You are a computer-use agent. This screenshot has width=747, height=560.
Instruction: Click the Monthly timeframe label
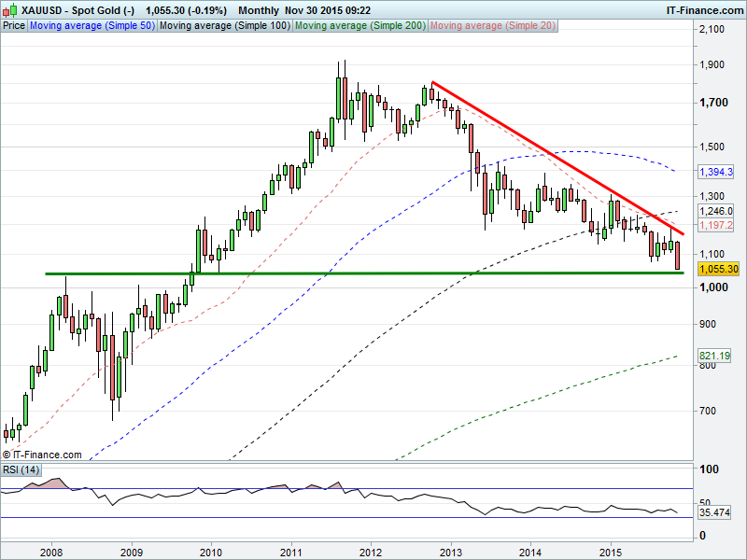coord(259,9)
